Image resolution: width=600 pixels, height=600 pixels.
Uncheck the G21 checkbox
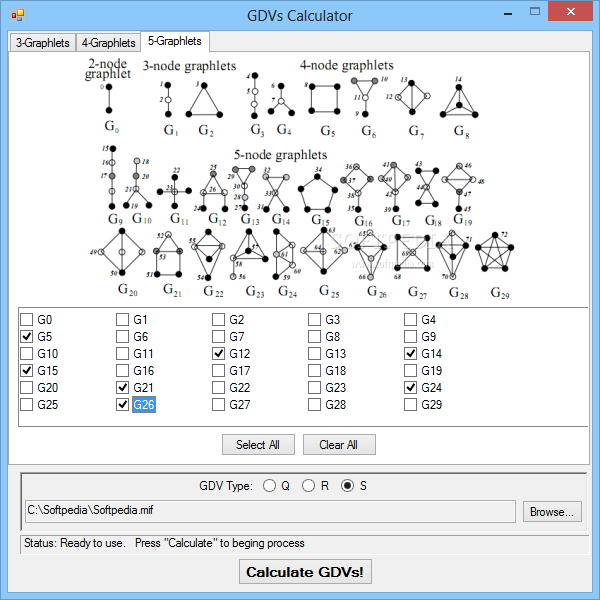[x=122, y=388]
